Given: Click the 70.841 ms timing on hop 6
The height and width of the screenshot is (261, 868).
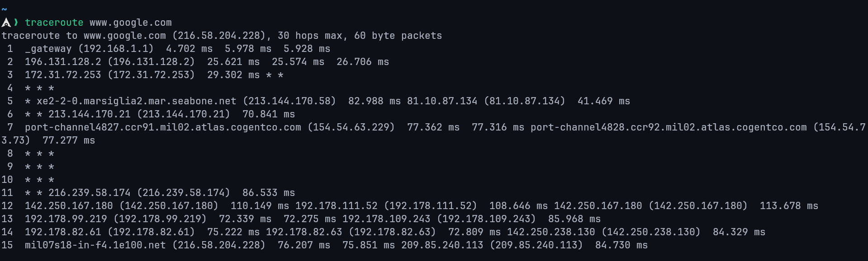Looking at the screenshot, I should tap(268, 114).
